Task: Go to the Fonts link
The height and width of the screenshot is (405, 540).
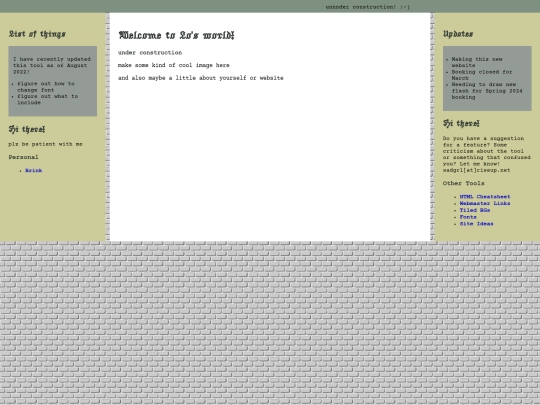Action: (468, 217)
